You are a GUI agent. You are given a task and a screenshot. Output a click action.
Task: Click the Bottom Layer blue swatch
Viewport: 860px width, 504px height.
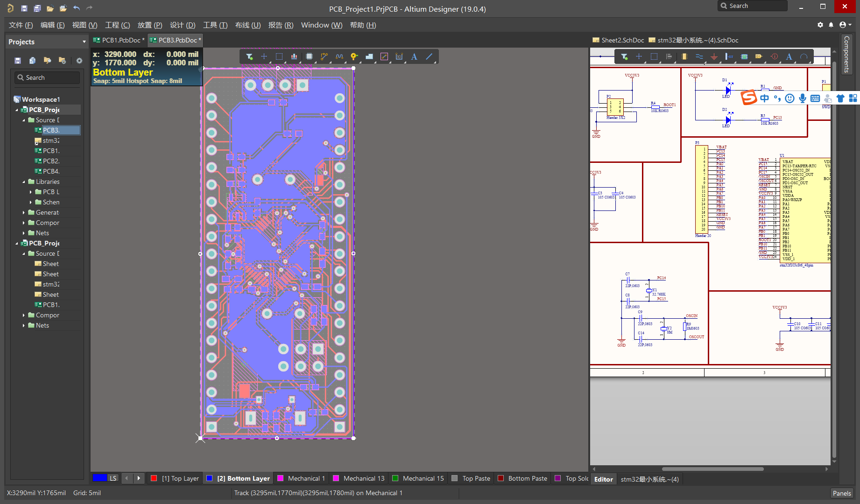[210, 478]
